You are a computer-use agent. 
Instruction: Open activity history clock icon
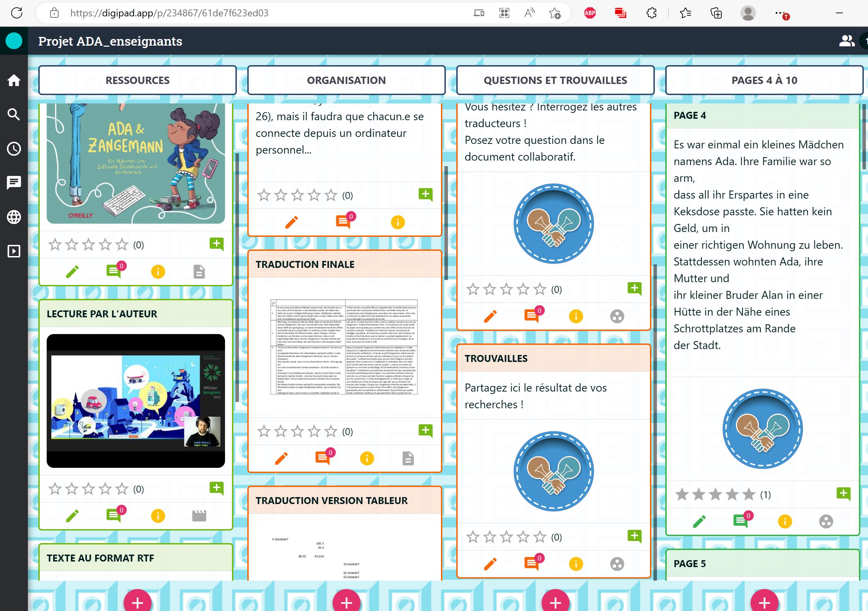14,149
